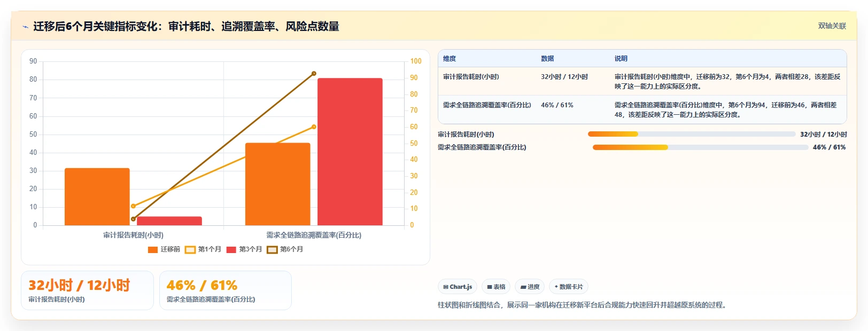The image size is (868, 331).
Task: Click the description beginning 审计报告耗时(小时)维度中
Action: [x=727, y=81]
